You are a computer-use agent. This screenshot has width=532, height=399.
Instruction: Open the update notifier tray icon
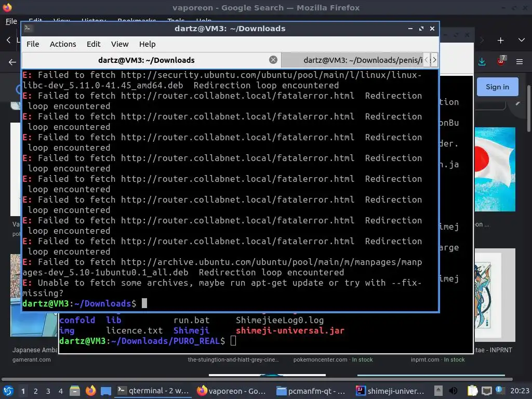pos(499,390)
